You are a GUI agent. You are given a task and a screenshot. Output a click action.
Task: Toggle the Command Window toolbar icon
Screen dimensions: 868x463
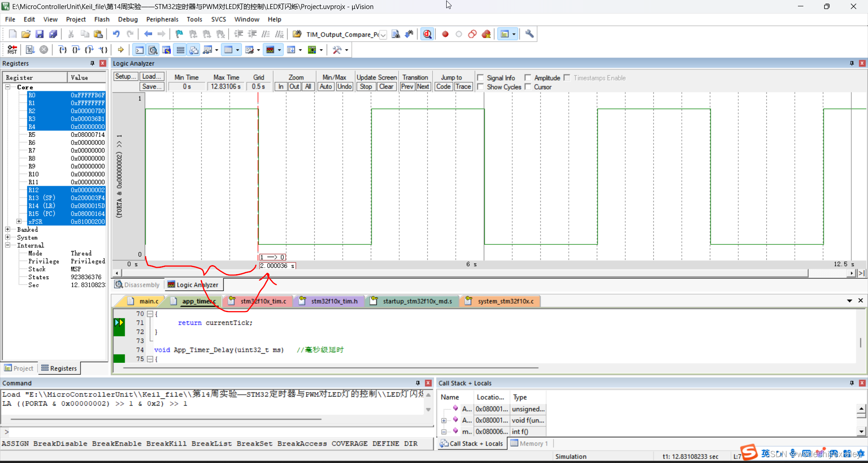[140, 50]
